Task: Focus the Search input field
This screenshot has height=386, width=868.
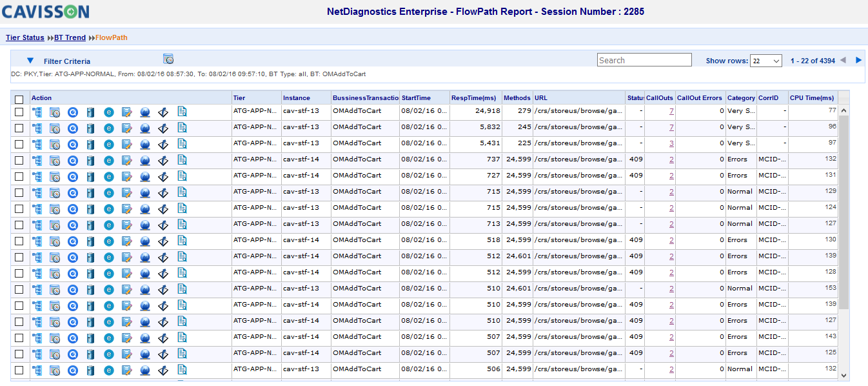Action: (x=644, y=60)
